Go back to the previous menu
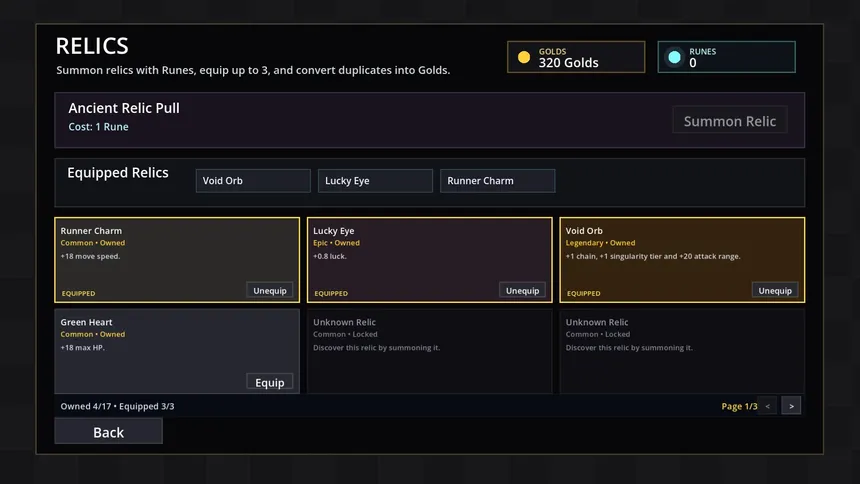The width and height of the screenshot is (860, 484). (109, 432)
